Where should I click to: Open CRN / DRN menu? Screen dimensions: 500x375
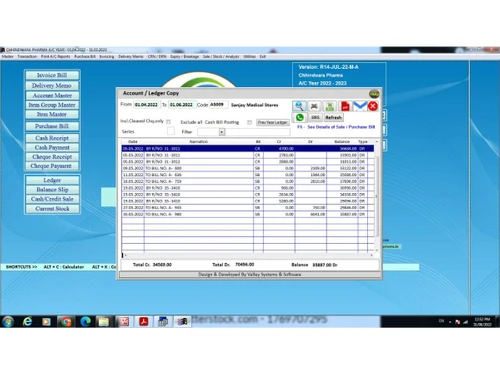point(157,57)
